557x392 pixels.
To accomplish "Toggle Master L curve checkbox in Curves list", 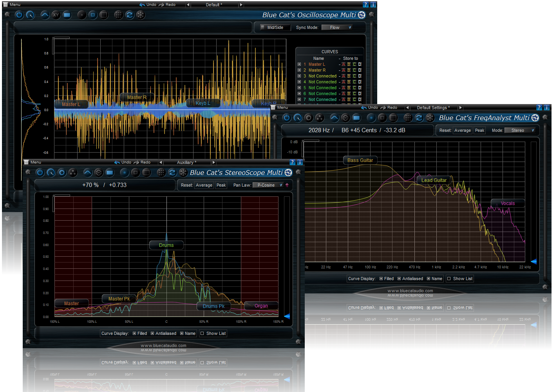I will tap(299, 64).
